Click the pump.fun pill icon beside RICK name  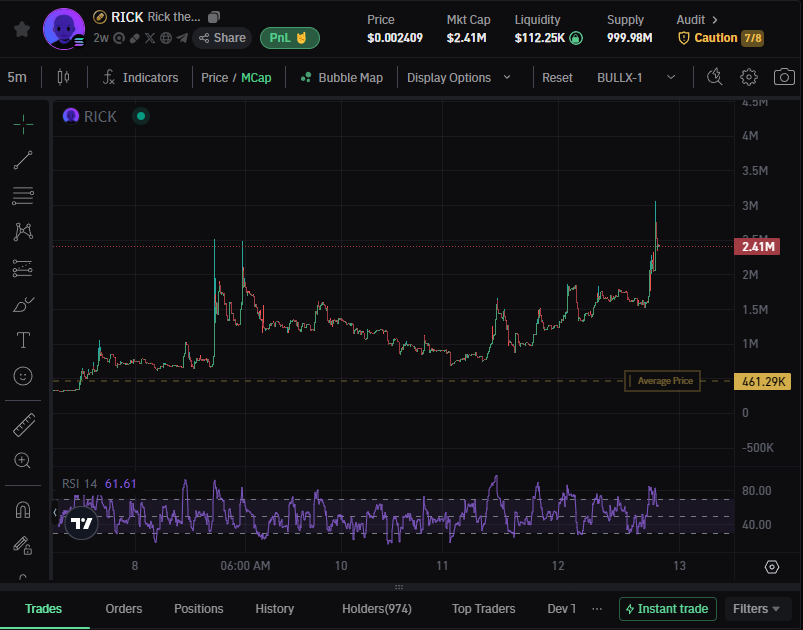pyautogui.click(x=100, y=17)
